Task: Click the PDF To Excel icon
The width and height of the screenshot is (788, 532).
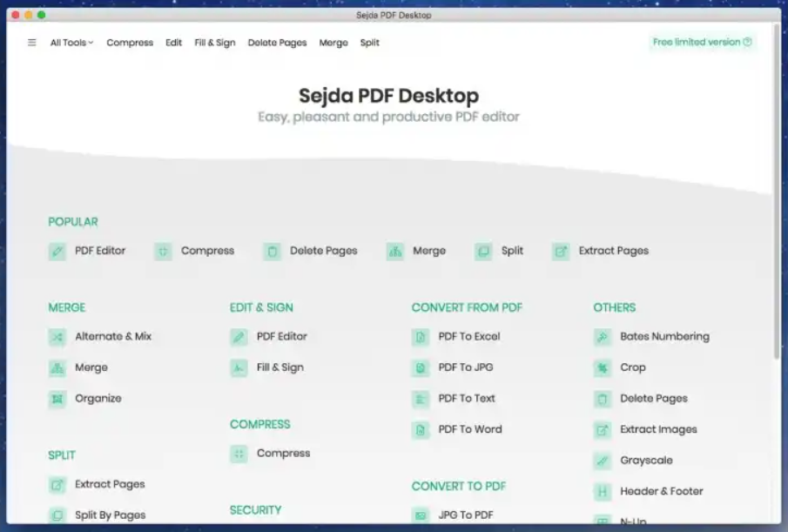Action: point(421,337)
